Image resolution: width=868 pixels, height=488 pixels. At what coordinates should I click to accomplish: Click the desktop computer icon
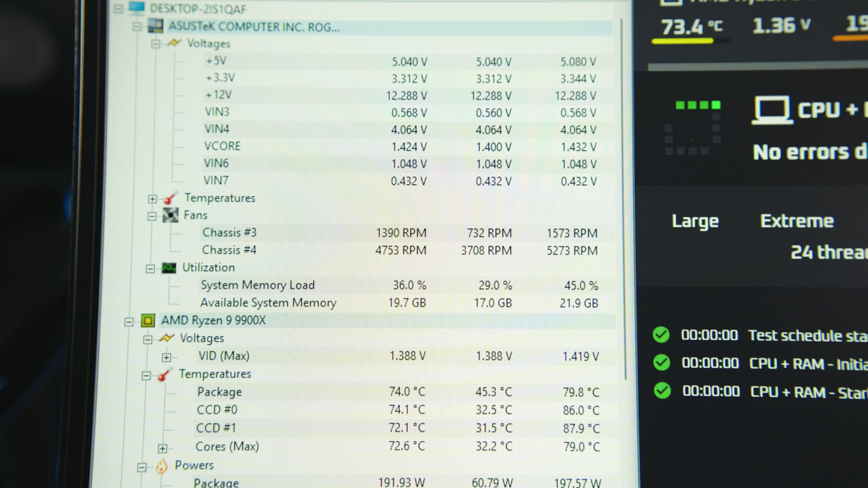click(137, 8)
